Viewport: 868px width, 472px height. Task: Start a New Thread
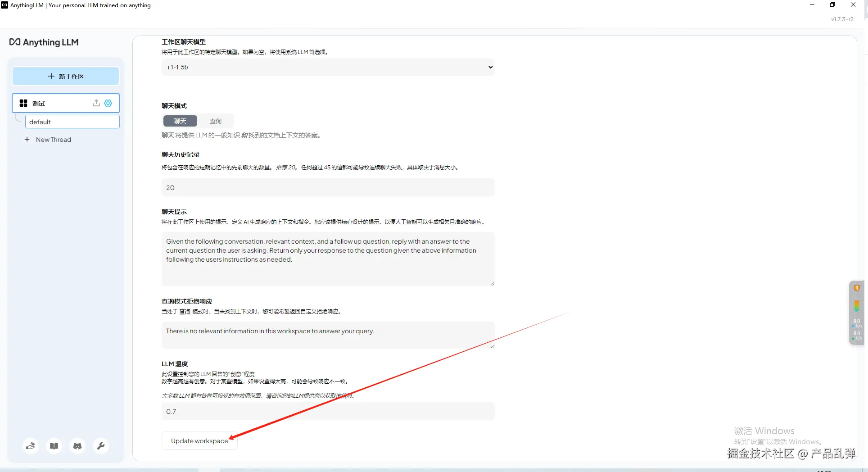point(53,140)
